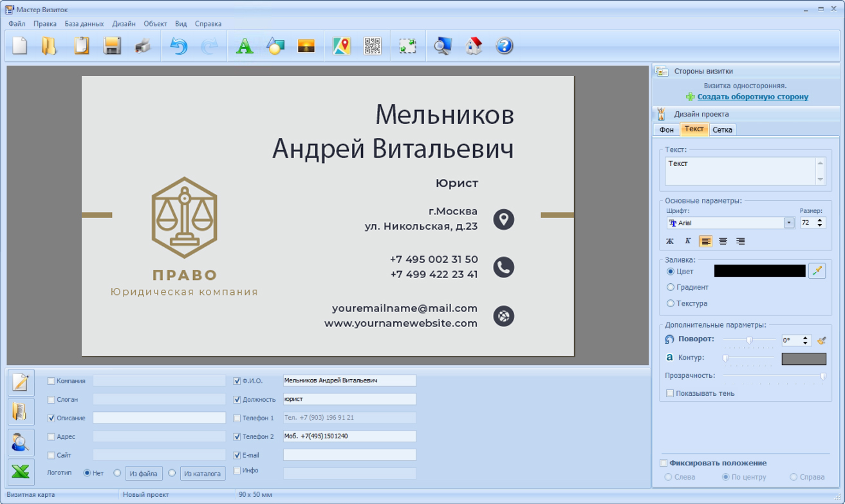Screen dimensions: 845x504
Task: Save project with floppy disk icon
Action: (x=112, y=46)
